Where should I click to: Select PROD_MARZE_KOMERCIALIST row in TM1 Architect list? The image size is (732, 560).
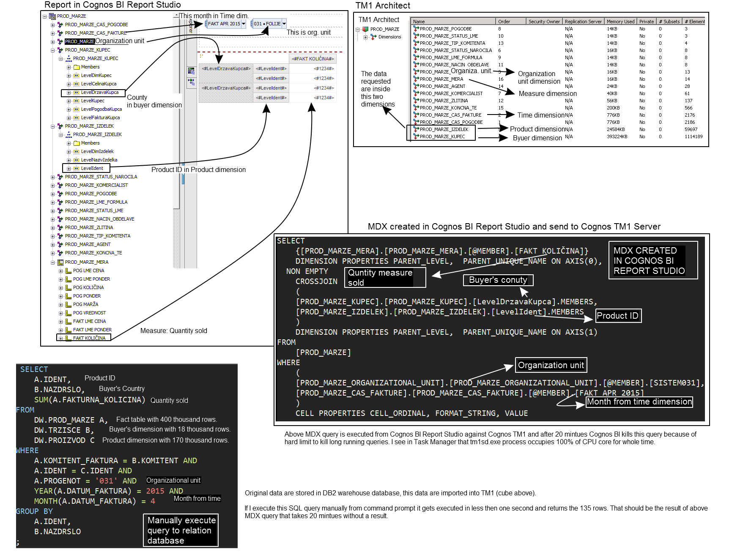[x=451, y=93]
